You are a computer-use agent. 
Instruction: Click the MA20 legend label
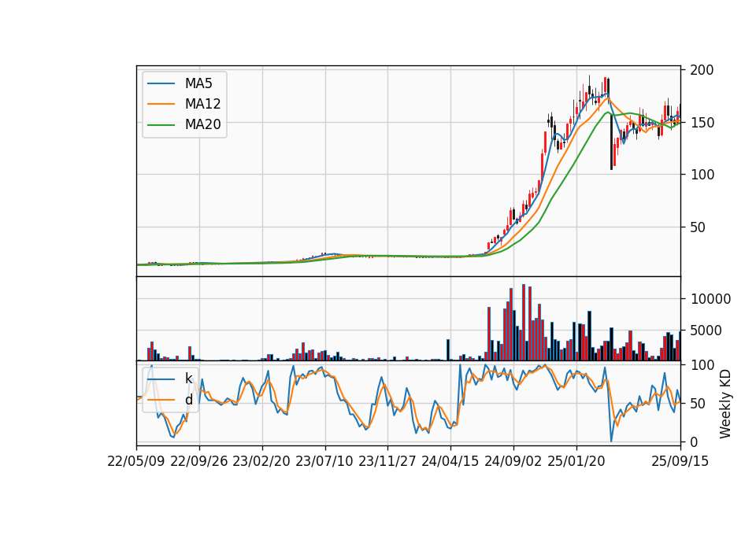[x=202, y=124]
